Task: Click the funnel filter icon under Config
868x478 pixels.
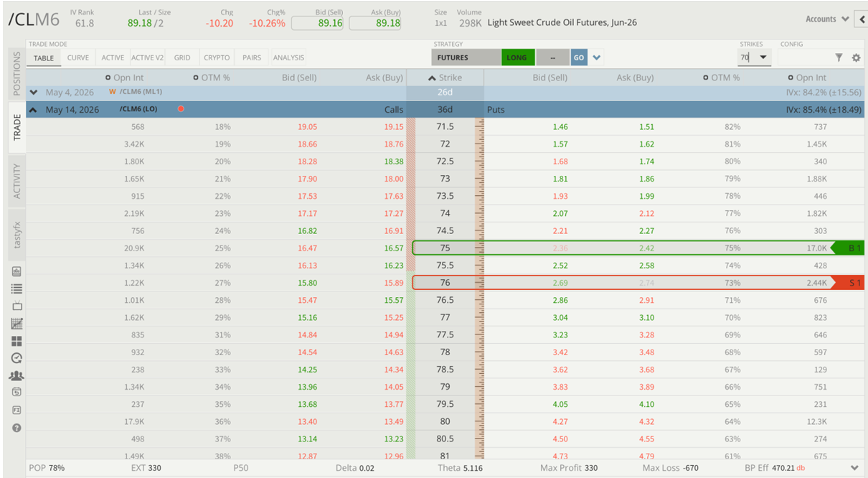Action: coord(839,57)
